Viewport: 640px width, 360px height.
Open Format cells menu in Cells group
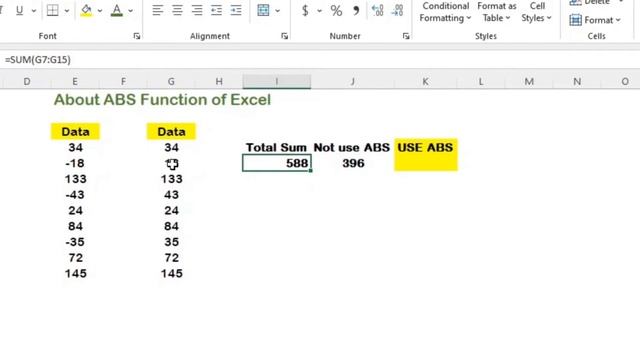(595, 20)
